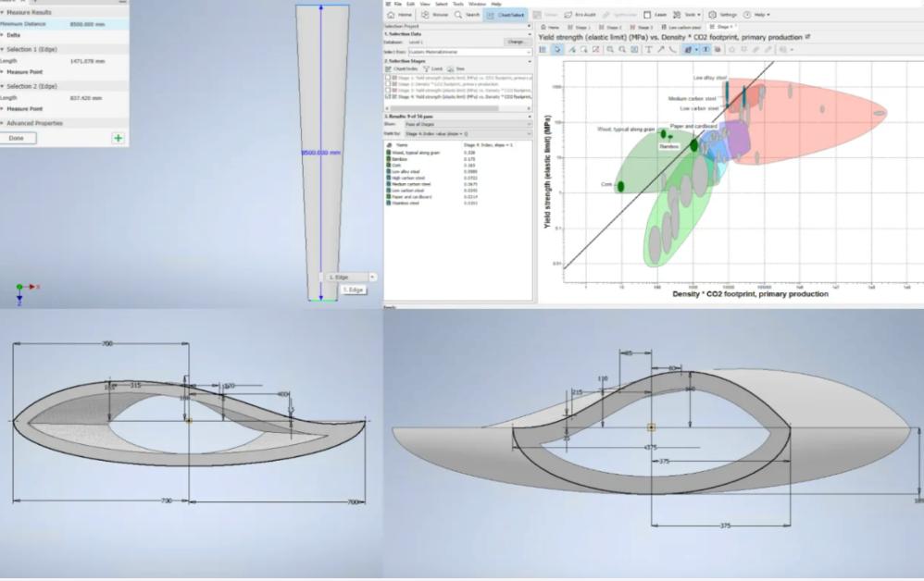The image size is (924, 581).
Task: Open the Show 'Pass all Stages' dropdown
Action: point(463,123)
